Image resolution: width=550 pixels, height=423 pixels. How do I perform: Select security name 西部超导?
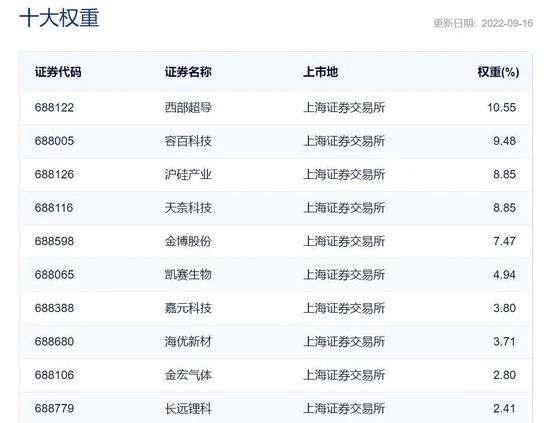click(188, 107)
